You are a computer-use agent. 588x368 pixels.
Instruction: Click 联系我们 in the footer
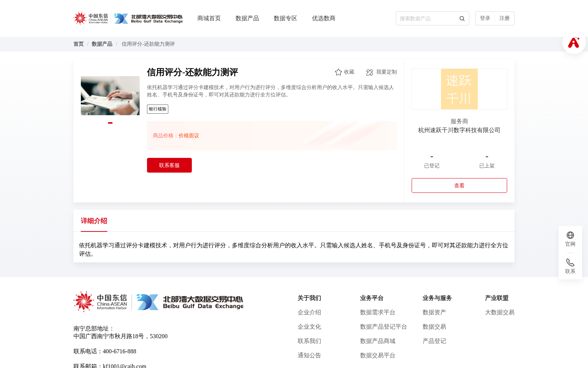309,341
